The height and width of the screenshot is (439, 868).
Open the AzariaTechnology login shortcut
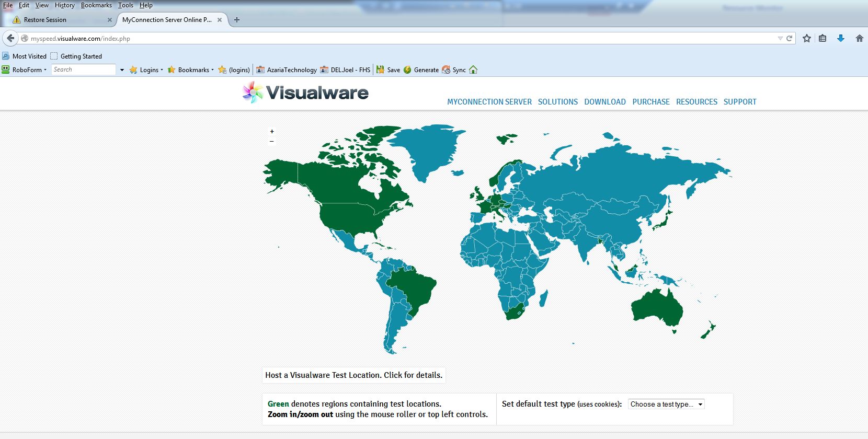[x=287, y=70]
